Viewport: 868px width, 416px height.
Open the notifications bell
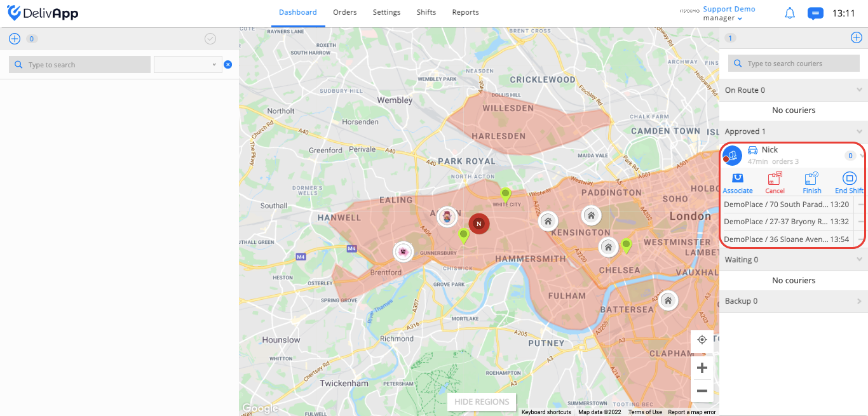click(790, 13)
